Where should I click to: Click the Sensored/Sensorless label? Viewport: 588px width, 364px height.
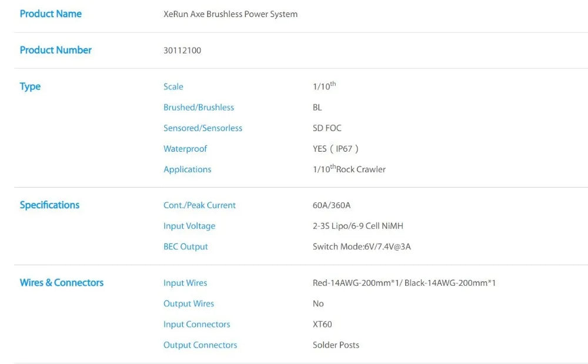203,128
